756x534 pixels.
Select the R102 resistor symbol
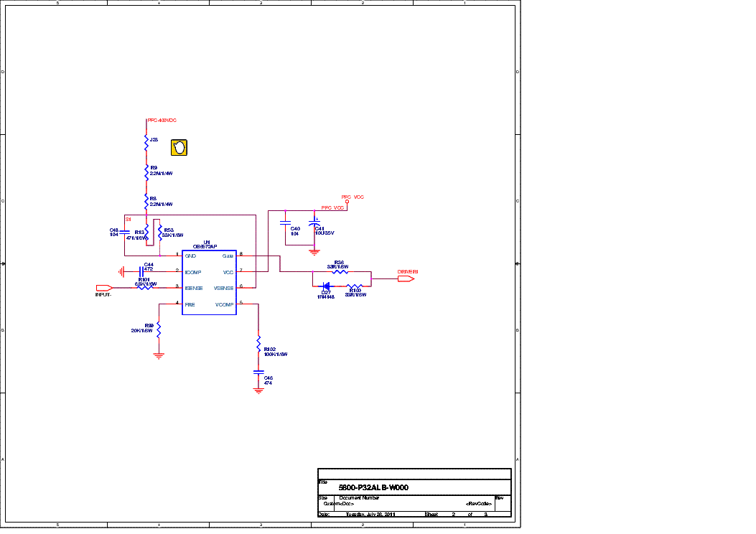pyautogui.click(x=258, y=344)
